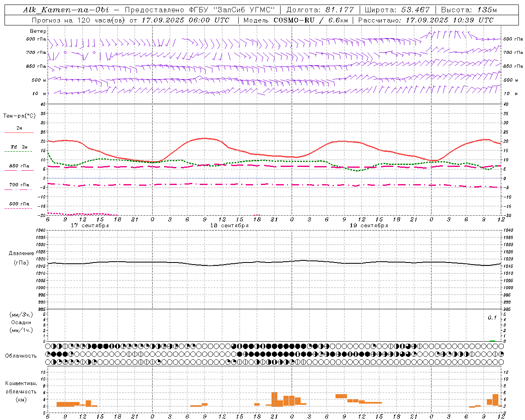
Task: Click the '700 гПа' temperature legend entry
Action: (19, 185)
